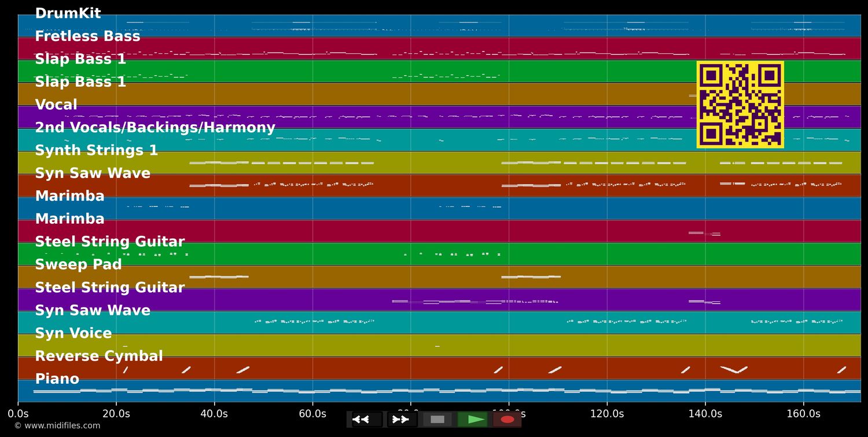Stop playback with the gray square button
Viewport: 868px width, 437px height.
[437, 419]
